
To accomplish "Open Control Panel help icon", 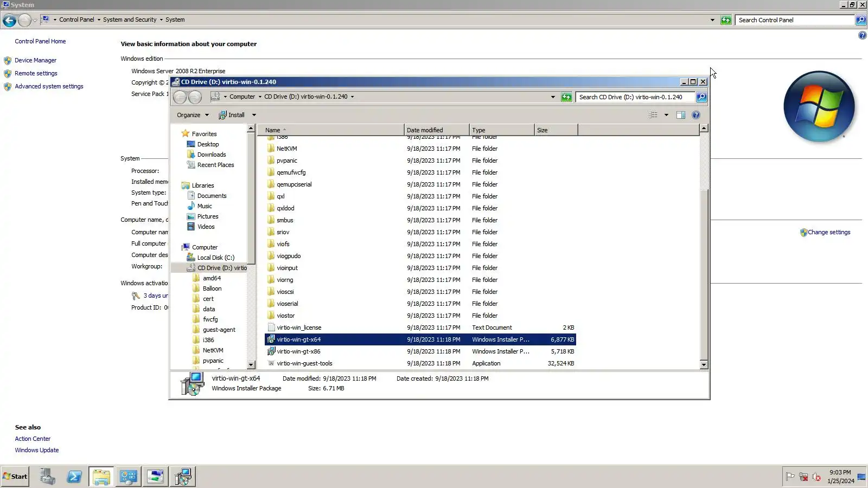I will click(x=862, y=35).
